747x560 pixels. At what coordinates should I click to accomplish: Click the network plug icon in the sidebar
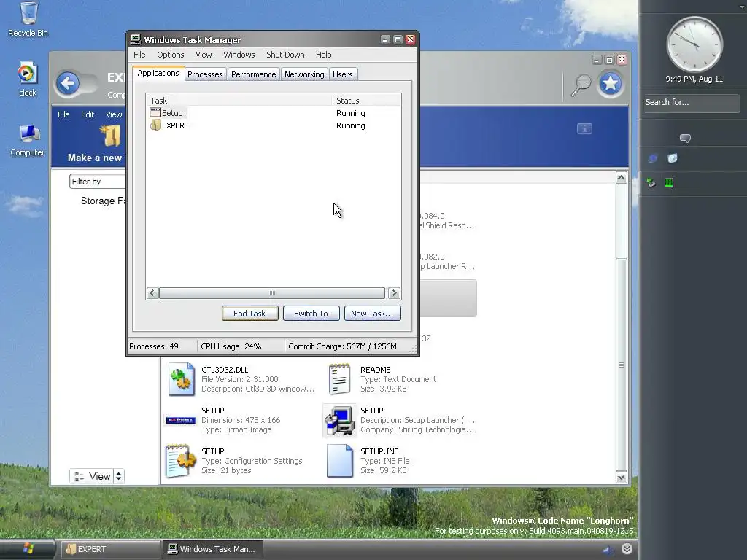[x=651, y=182]
